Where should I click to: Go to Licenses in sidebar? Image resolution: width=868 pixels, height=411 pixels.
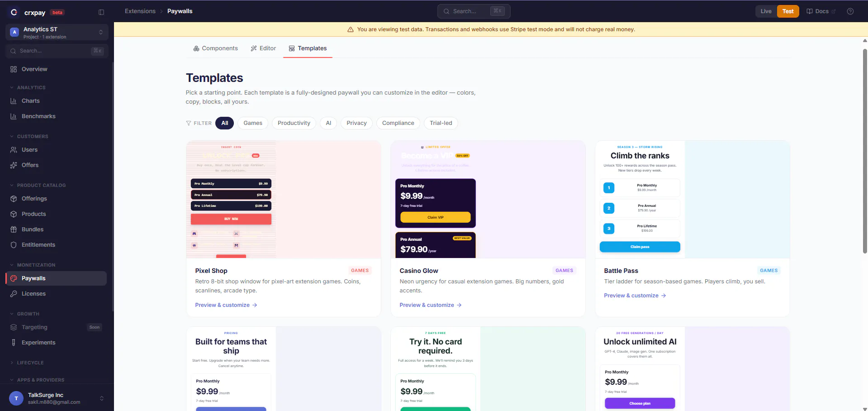[x=56, y=294]
